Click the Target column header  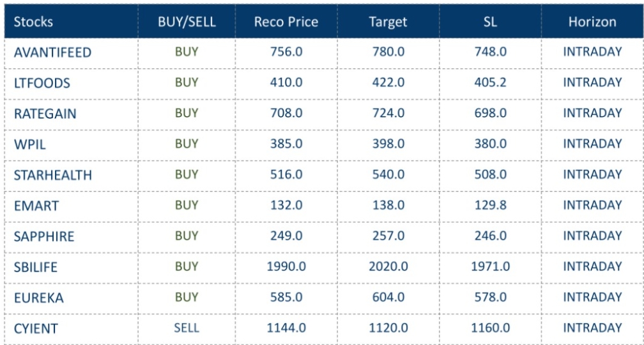(x=388, y=22)
